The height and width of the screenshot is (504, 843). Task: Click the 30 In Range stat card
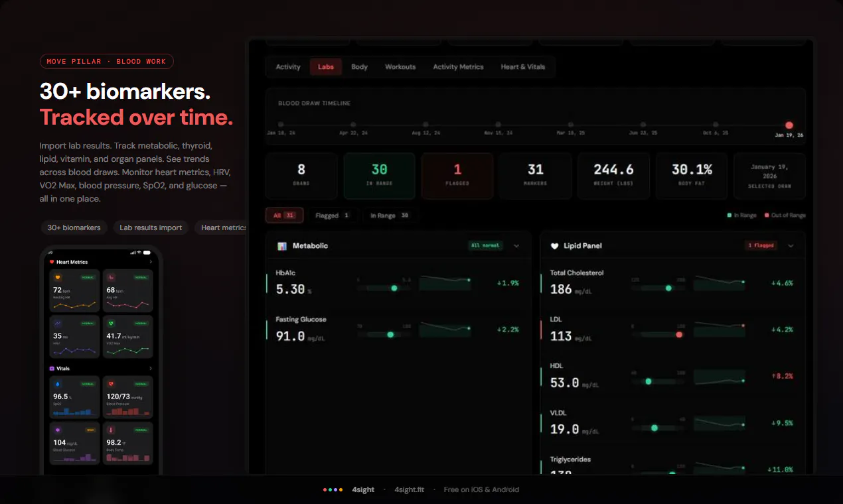[380, 176]
